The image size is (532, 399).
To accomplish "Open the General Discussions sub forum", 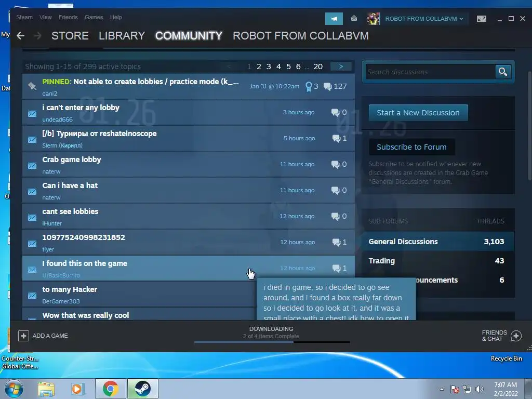I will pyautogui.click(x=438, y=242).
